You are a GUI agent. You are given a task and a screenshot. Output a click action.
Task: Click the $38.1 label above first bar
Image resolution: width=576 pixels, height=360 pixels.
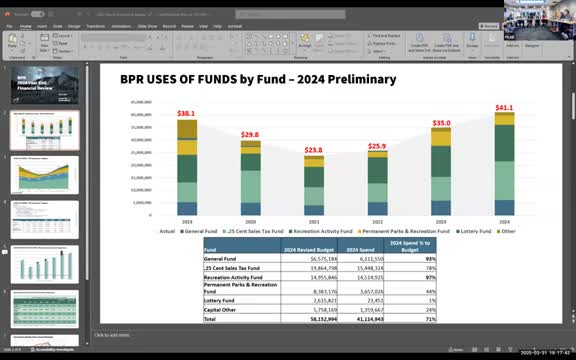(186, 114)
